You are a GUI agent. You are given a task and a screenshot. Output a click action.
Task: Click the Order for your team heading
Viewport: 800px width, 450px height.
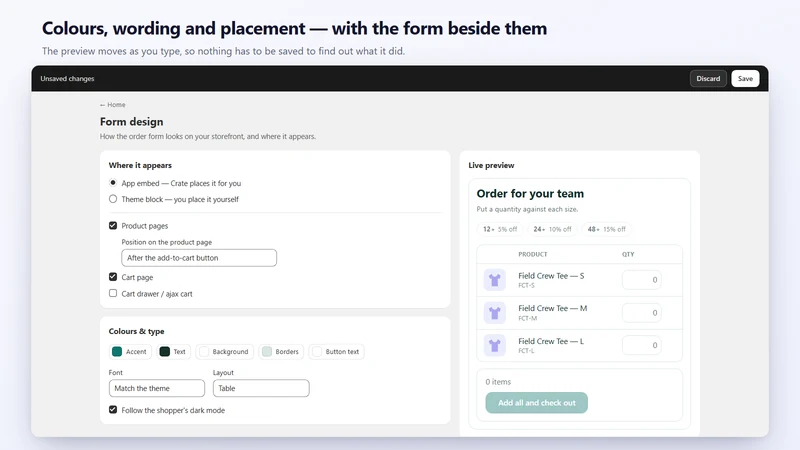tap(530, 193)
